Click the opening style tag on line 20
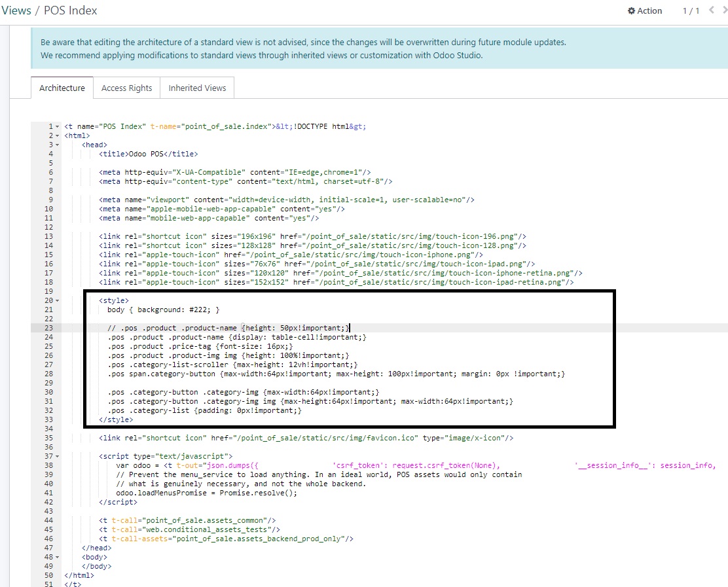The height and width of the screenshot is (587, 728). tap(114, 300)
